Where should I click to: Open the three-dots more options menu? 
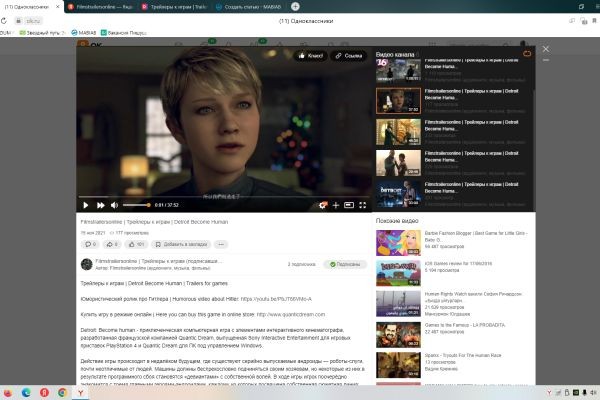(221, 244)
